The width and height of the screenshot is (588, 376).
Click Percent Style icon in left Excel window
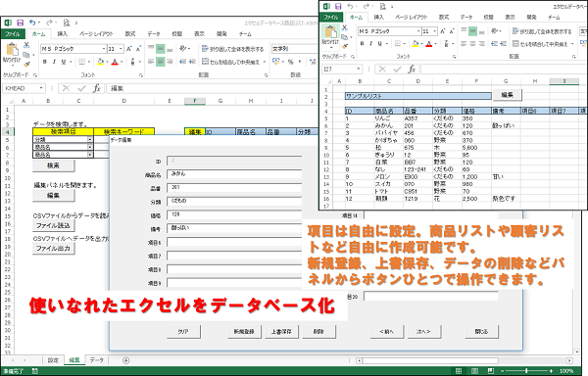tap(291, 62)
